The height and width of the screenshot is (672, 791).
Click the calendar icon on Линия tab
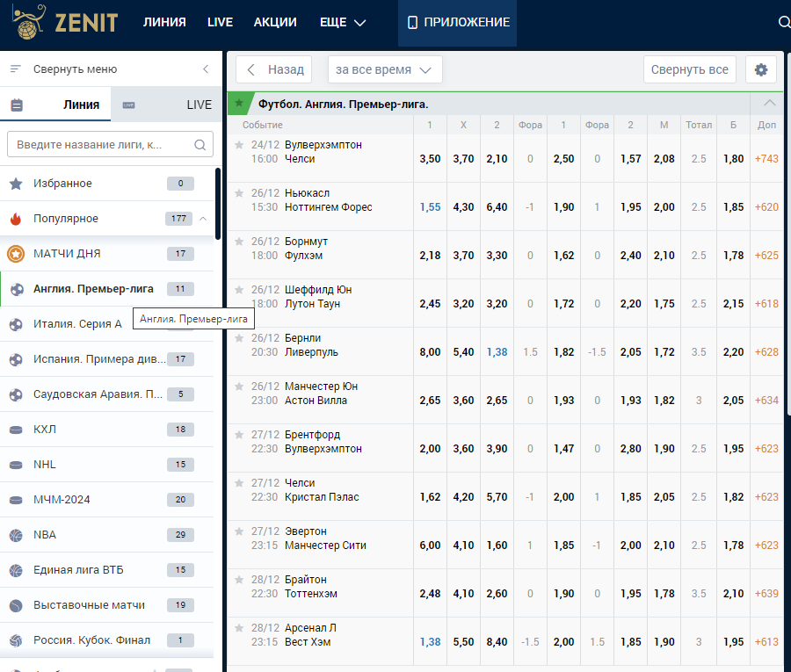[x=17, y=105]
